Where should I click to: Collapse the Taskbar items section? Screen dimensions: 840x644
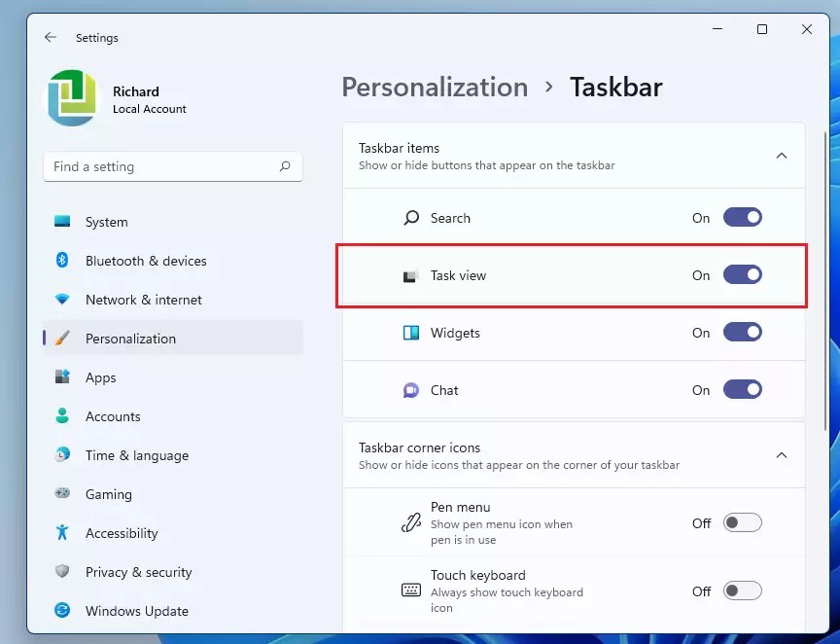[x=782, y=156]
